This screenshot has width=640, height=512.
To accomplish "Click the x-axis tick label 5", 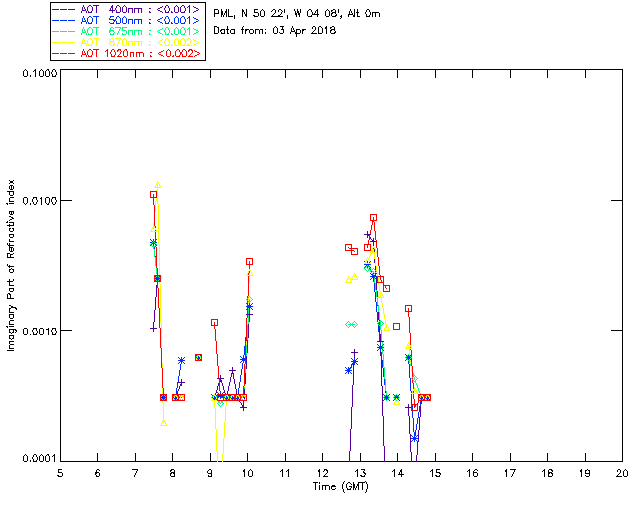I will 60,472.
